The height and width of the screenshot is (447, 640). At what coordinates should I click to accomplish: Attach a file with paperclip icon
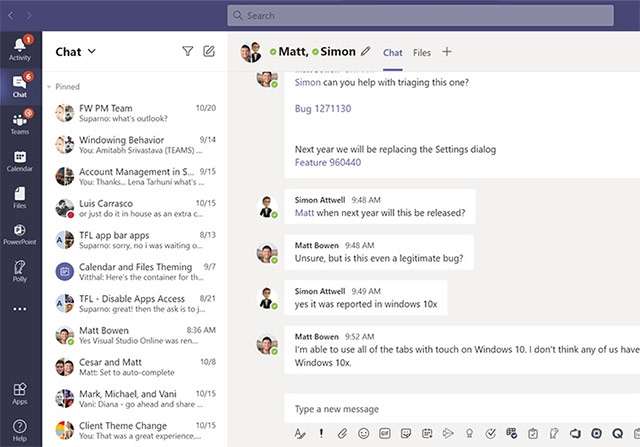click(x=342, y=433)
